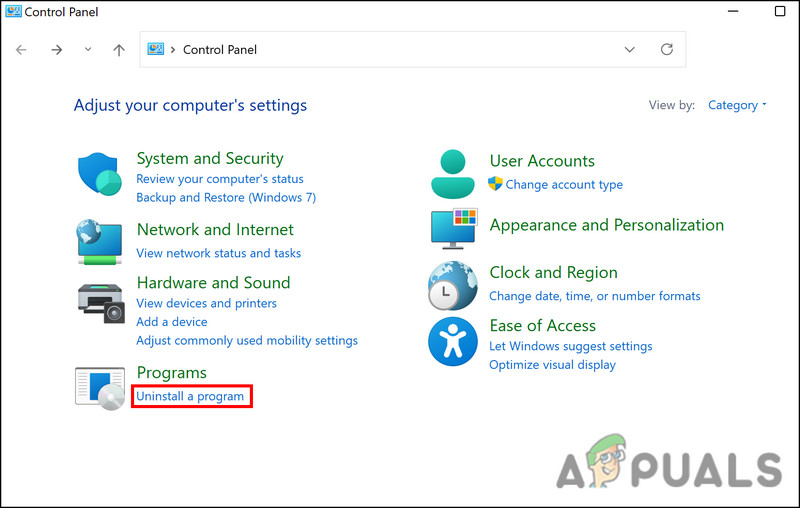Open Change account type link
This screenshot has width=800, height=508.
(x=564, y=185)
